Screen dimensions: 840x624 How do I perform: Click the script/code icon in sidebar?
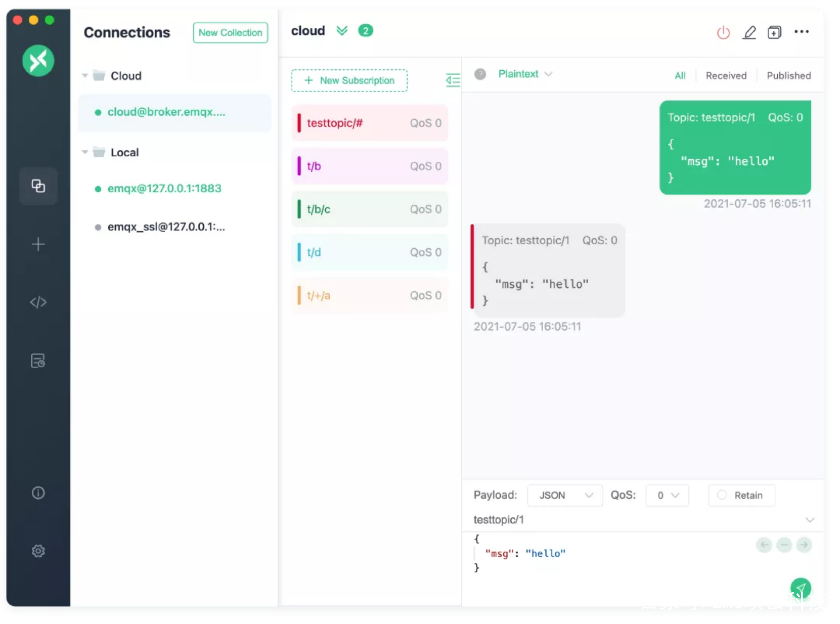[37, 302]
